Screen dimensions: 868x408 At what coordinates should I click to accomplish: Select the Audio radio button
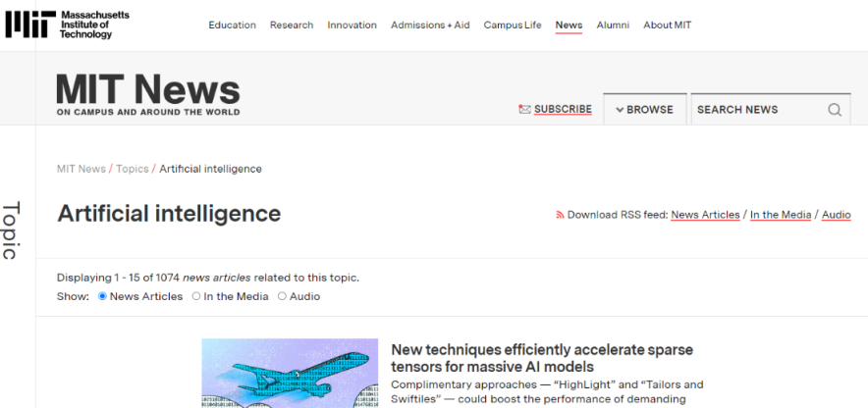click(x=283, y=296)
